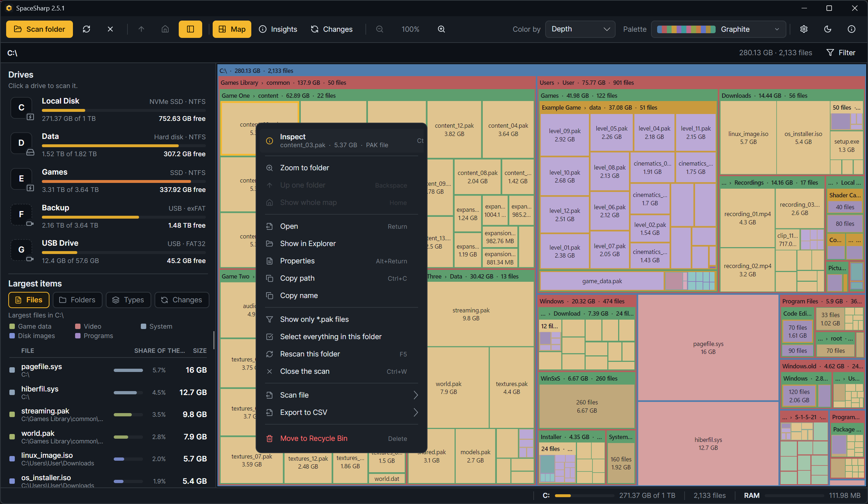Select the G USB Drive icon
This screenshot has width=868, height=504.
(x=21, y=250)
